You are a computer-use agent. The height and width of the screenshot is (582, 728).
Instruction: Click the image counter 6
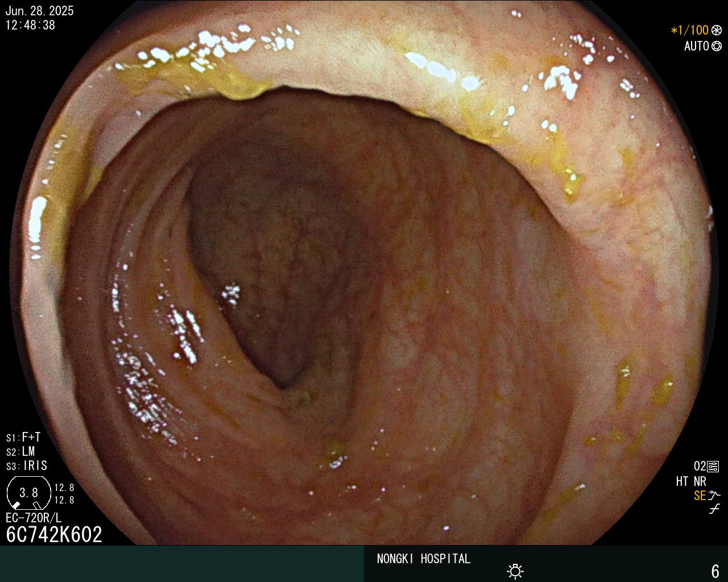pos(715,571)
